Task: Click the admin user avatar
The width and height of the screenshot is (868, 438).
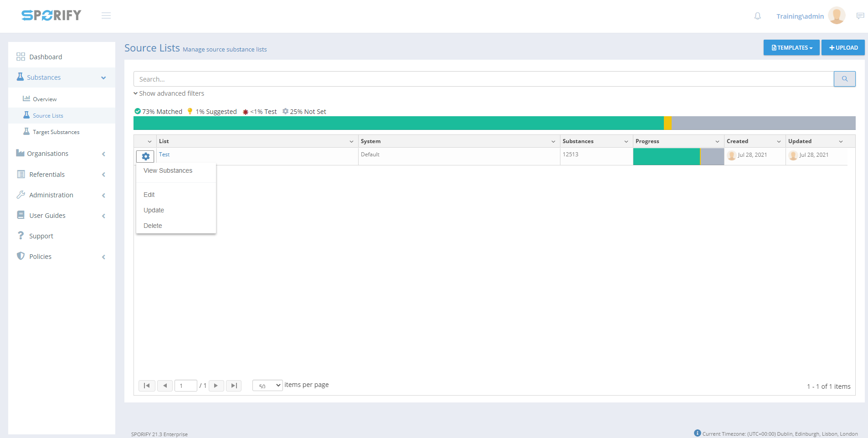Action: (x=836, y=16)
